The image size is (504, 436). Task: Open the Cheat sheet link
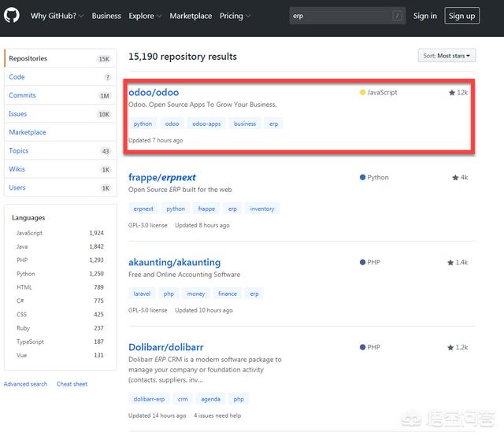click(x=72, y=384)
